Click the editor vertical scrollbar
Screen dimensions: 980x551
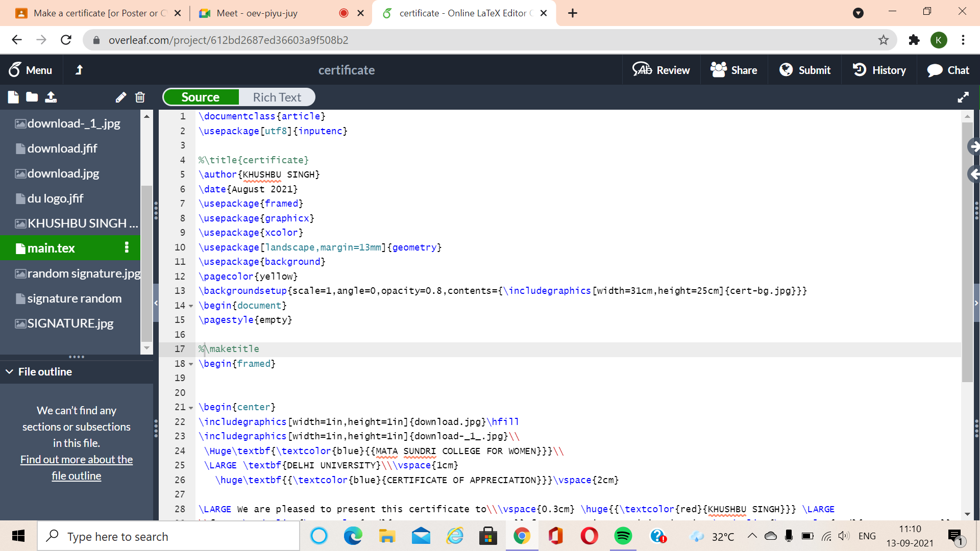point(967,253)
